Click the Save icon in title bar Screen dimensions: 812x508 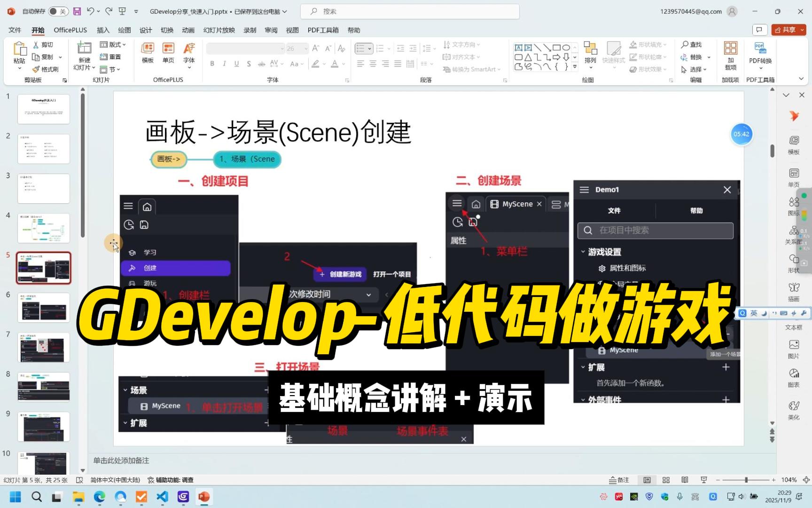pos(77,11)
